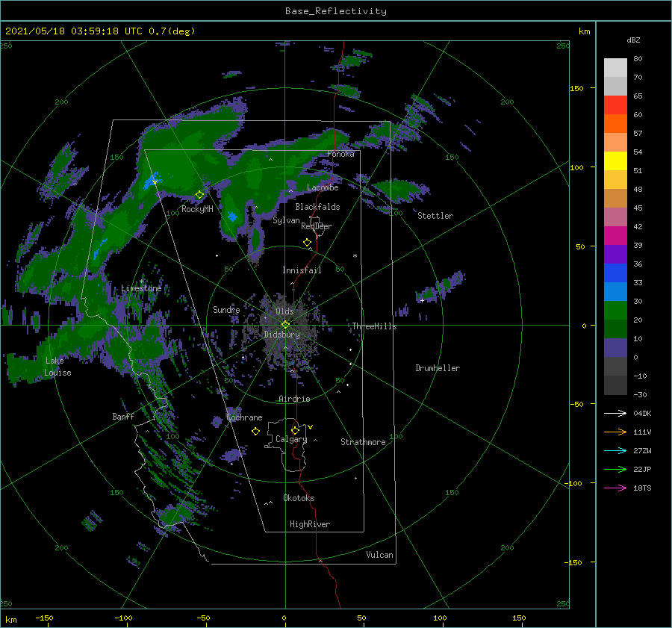Select yellow diamond marker south of RedDeer
Viewport: 672px width, 628px height.
pos(307,243)
